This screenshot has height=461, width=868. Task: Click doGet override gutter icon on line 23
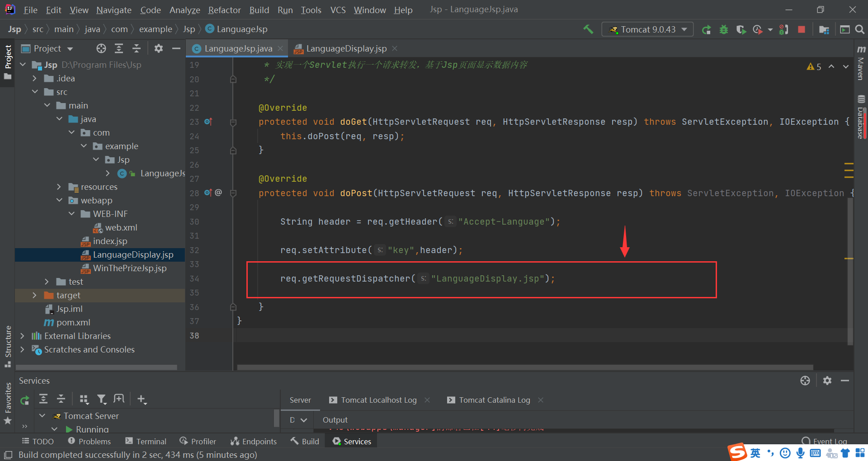click(208, 122)
